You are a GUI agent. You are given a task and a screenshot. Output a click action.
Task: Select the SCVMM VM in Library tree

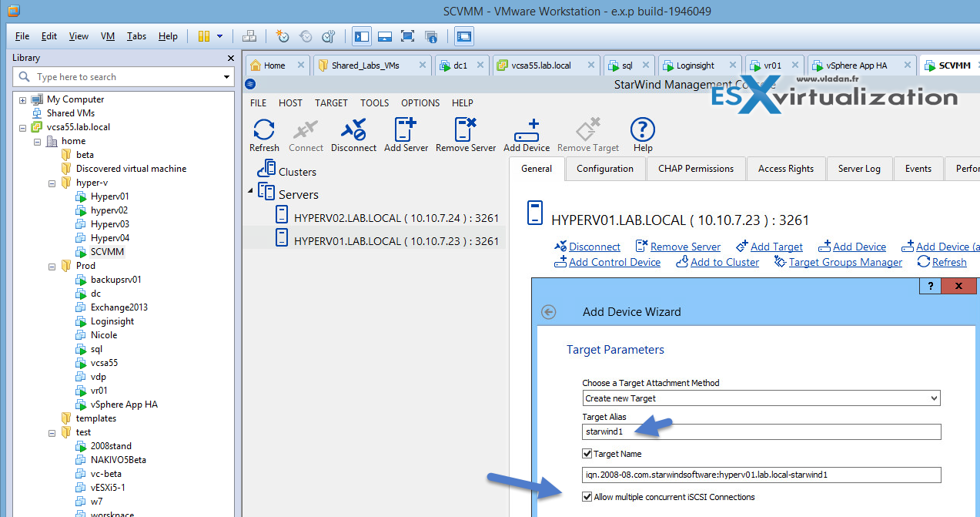pyautogui.click(x=107, y=252)
